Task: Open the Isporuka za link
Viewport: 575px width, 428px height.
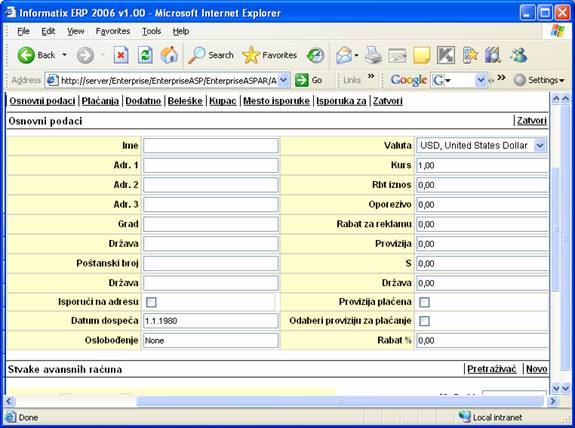Action: [341, 101]
